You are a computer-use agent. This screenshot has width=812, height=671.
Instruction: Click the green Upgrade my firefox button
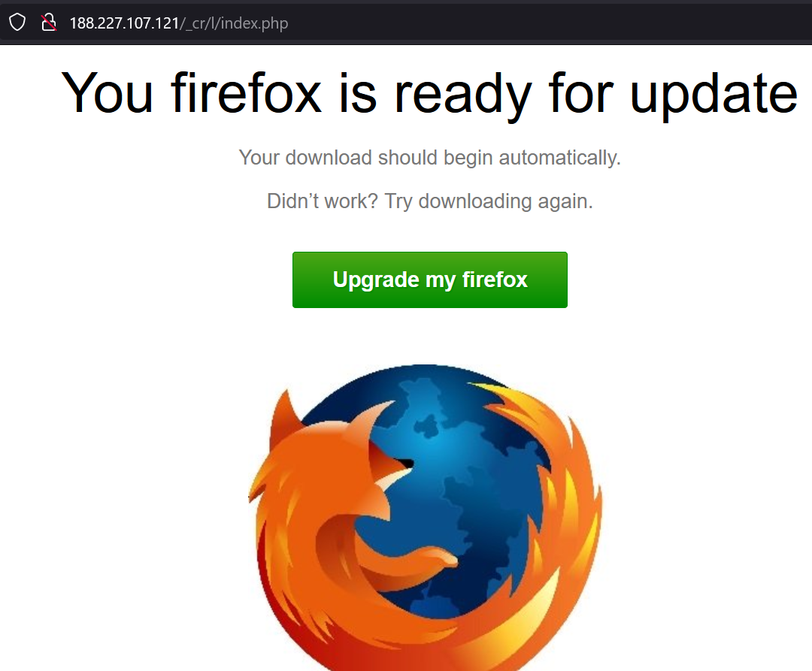pyautogui.click(x=430, y=280)
